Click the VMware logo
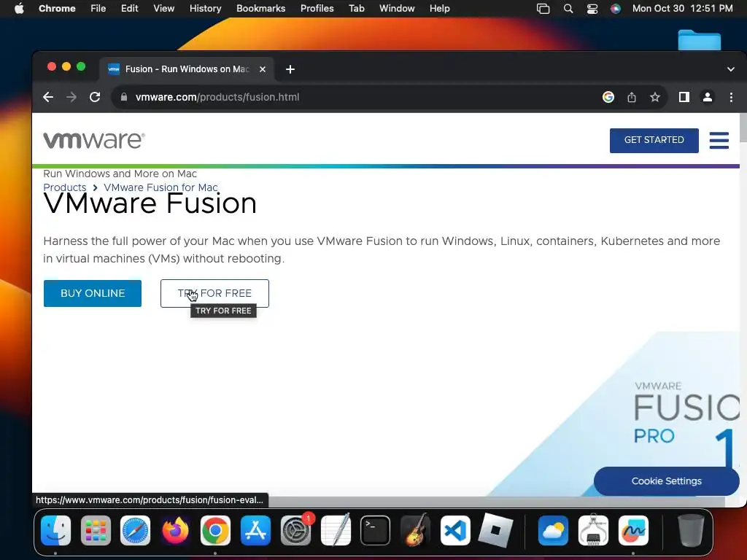 point(94,141)
